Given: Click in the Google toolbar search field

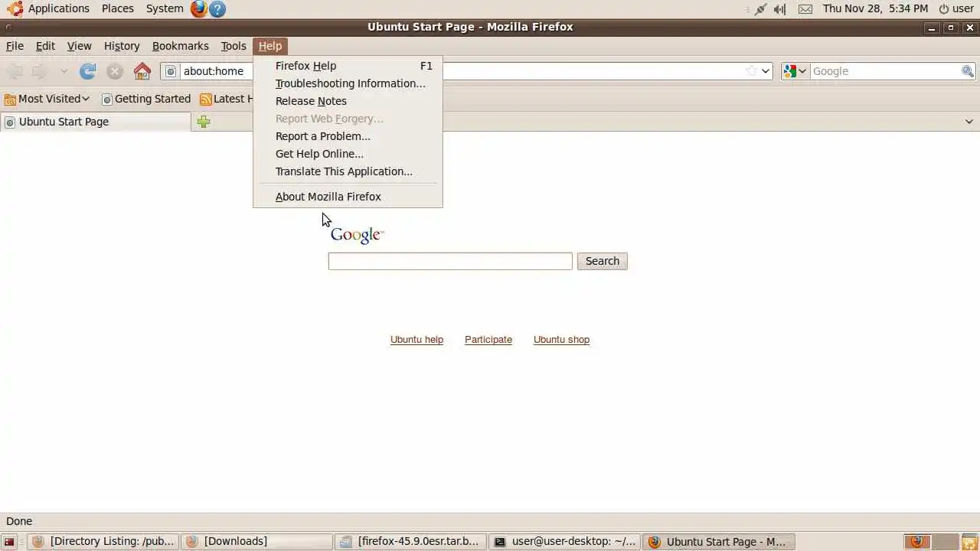Looking at the screenshot, I should point(885,71).
